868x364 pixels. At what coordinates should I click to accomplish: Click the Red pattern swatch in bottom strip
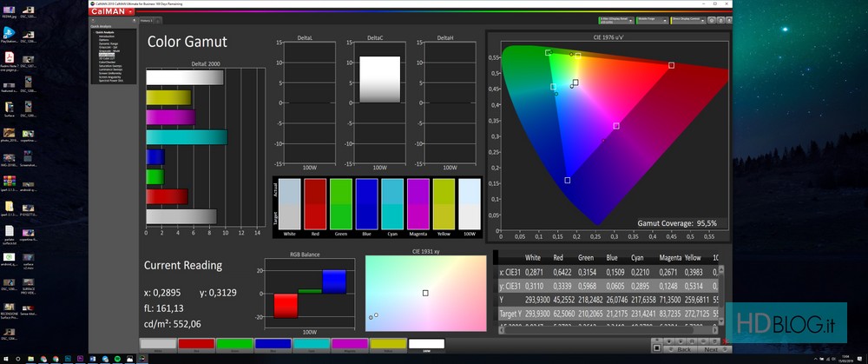tap(196, 344)
